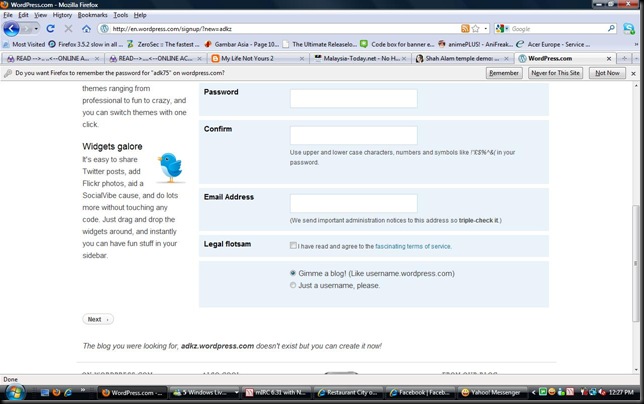644x404 pixels.
Task: Open the address bar history dropdown arrow
Action: pos(486,29)
